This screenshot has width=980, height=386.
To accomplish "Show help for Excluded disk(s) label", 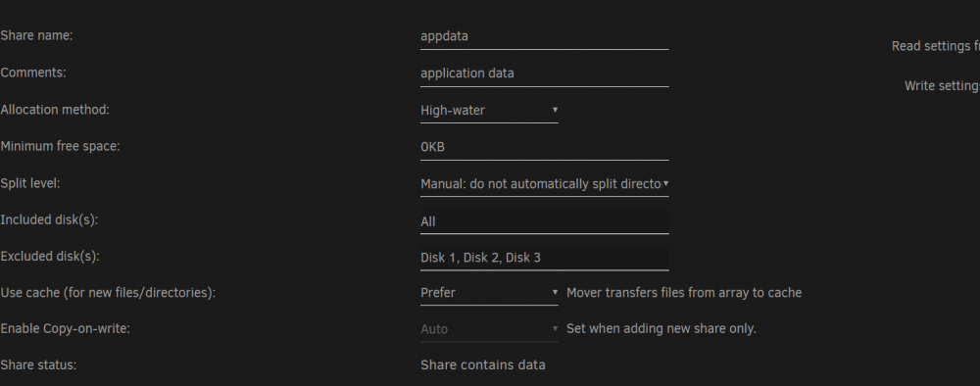I will (50, 257).
